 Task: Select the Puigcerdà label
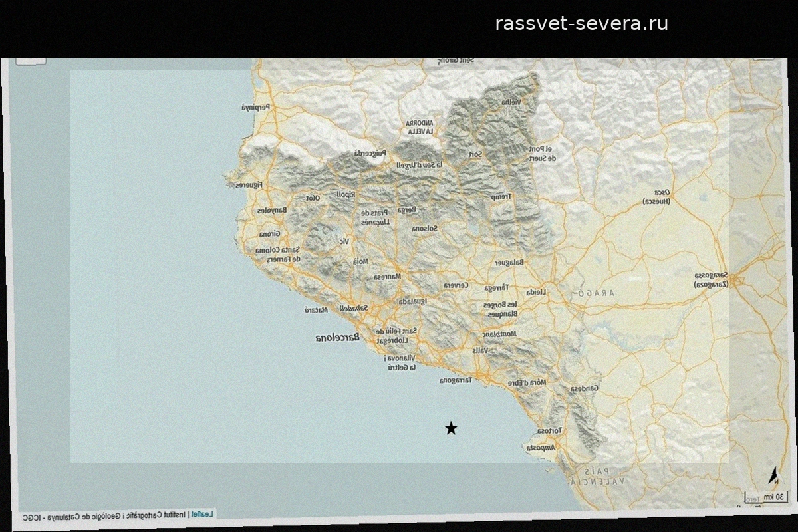(370, 153)
